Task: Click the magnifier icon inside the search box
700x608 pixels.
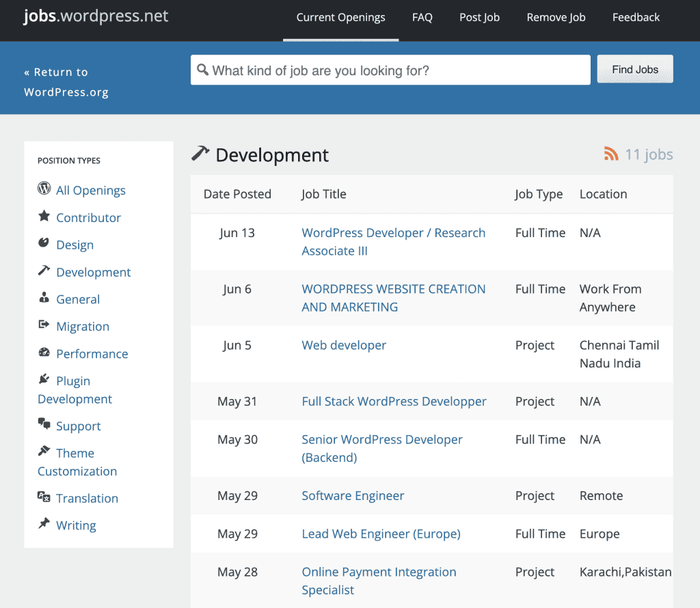Action: [203, 69]
